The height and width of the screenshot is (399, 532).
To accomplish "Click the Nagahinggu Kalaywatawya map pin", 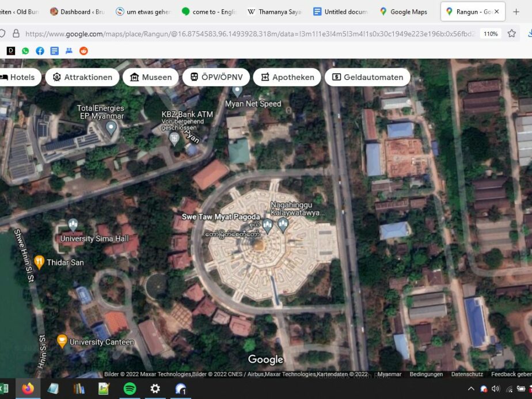I will 282,225.
